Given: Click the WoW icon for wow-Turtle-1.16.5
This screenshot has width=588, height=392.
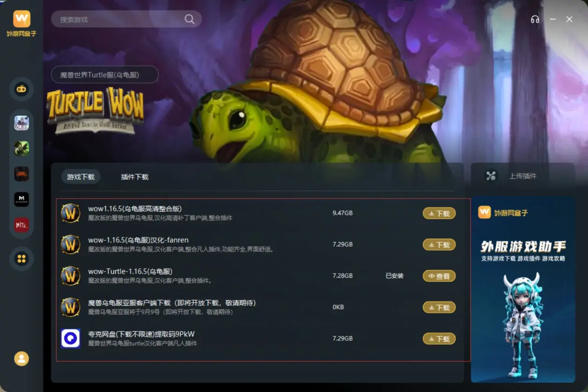Looking at the screenshot, I should 71,276.
